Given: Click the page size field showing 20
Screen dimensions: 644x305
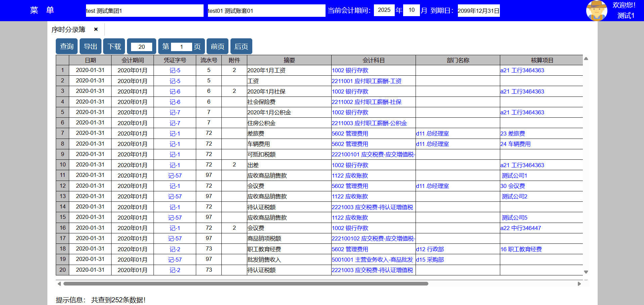Looking at the screenshot, I should [x=141, y=47].
